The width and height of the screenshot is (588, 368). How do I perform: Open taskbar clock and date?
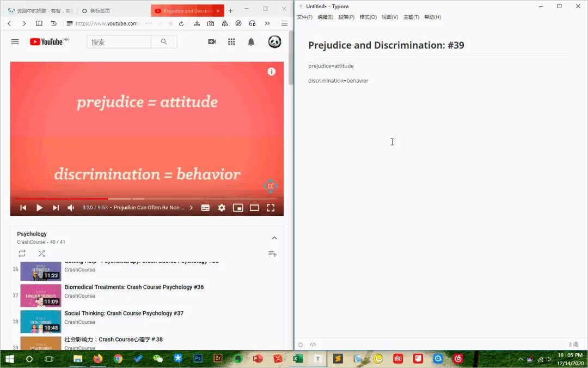[570, 359]
